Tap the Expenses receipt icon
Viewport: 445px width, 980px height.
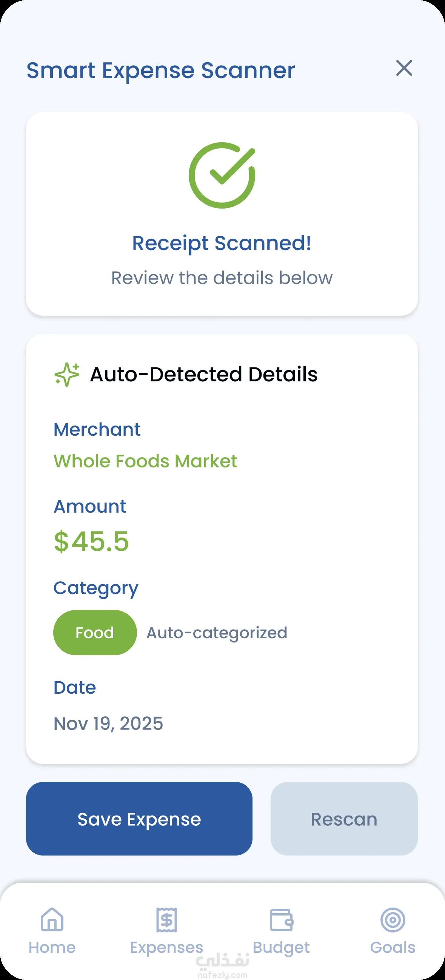point(167,920)
